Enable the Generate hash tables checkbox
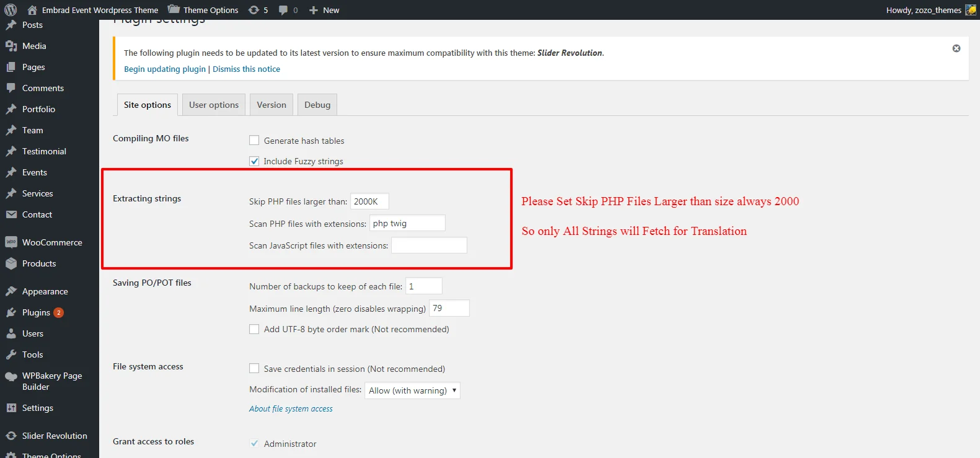The image size is (980, 458). [254, 141]
